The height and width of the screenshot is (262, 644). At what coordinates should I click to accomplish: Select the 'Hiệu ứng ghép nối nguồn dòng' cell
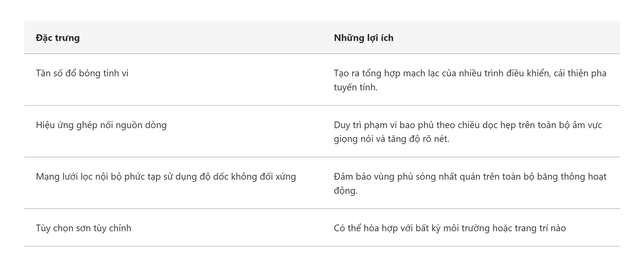point(101,125)
